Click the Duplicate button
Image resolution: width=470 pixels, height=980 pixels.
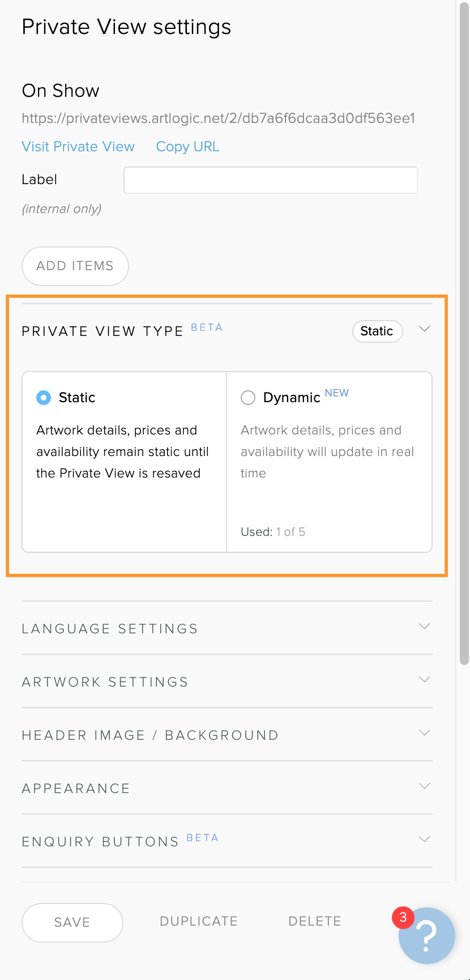click(x=199, y=922)
